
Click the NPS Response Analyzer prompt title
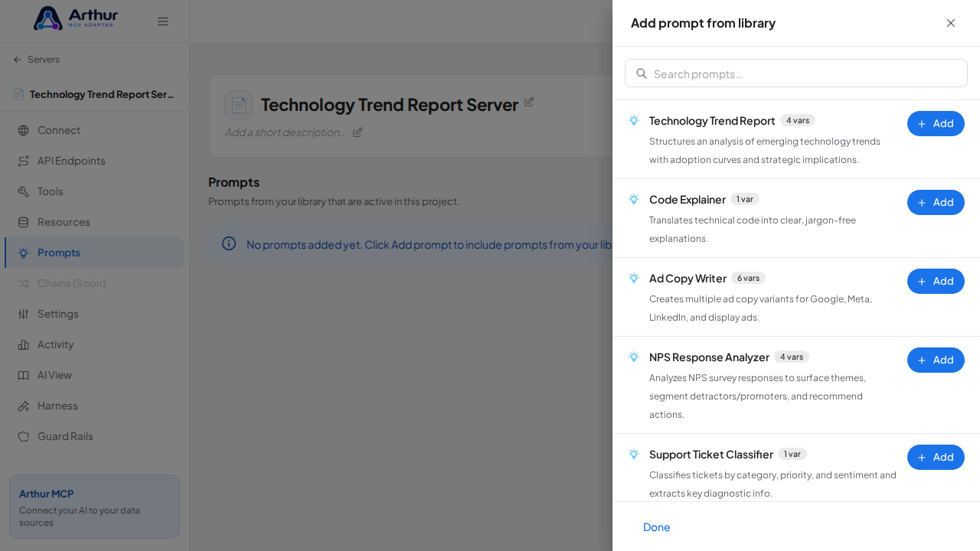coord(709,357)
